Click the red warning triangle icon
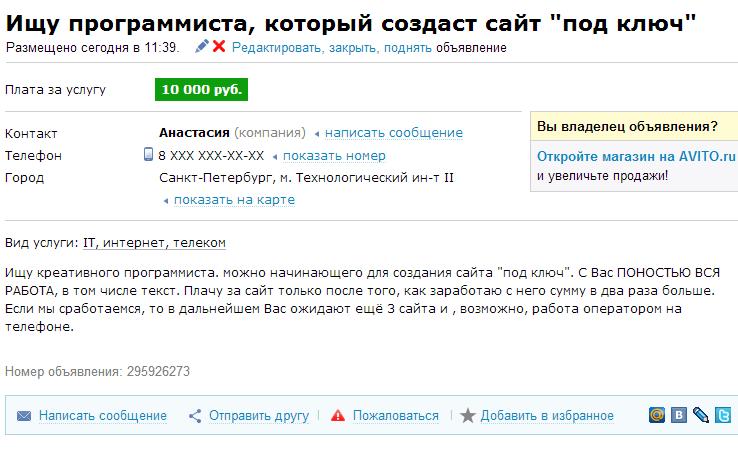This screenshot has width=738, height=464. click(x=338, y=416)
